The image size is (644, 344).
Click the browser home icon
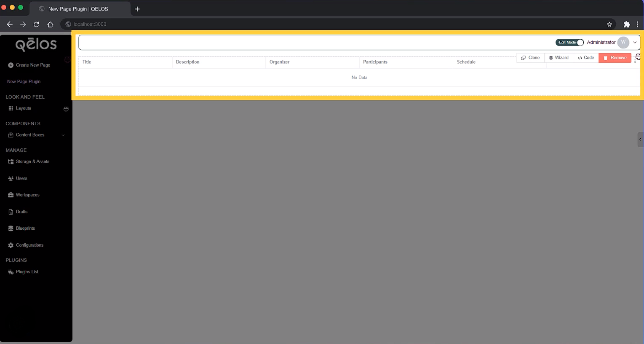50,24
